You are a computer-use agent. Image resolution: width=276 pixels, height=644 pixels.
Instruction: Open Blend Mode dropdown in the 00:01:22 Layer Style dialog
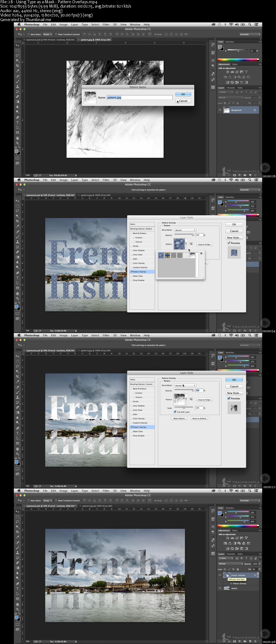(x=185, y=386)
